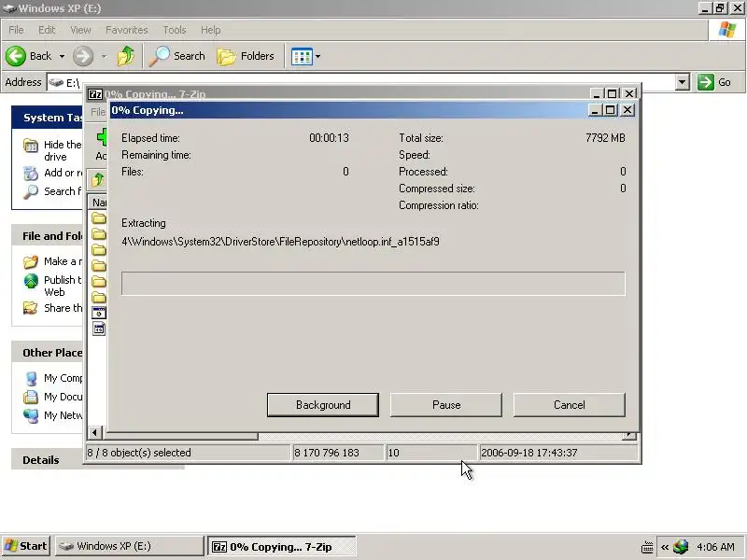Pause the copying operation
This screenshot has height=560, width=747.
[446, 405]
